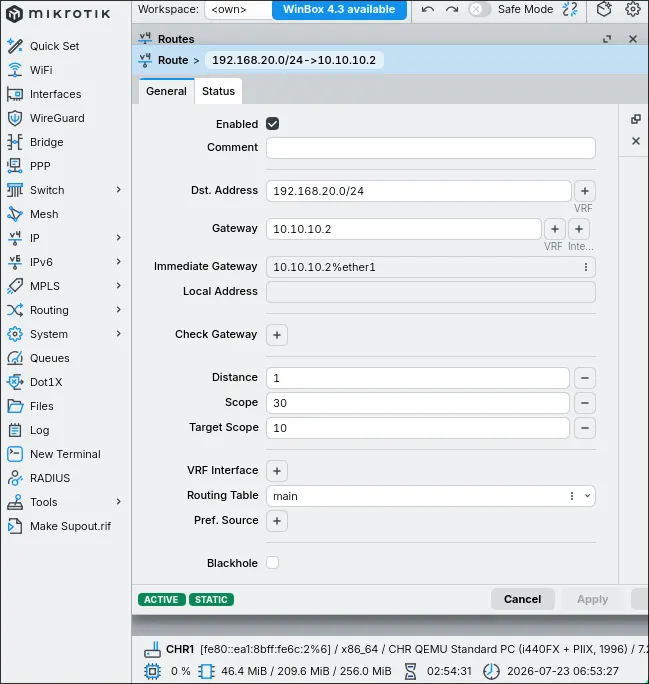Open WireGuard settings
This screenshot has width=649, height=684.
[57, 118]
